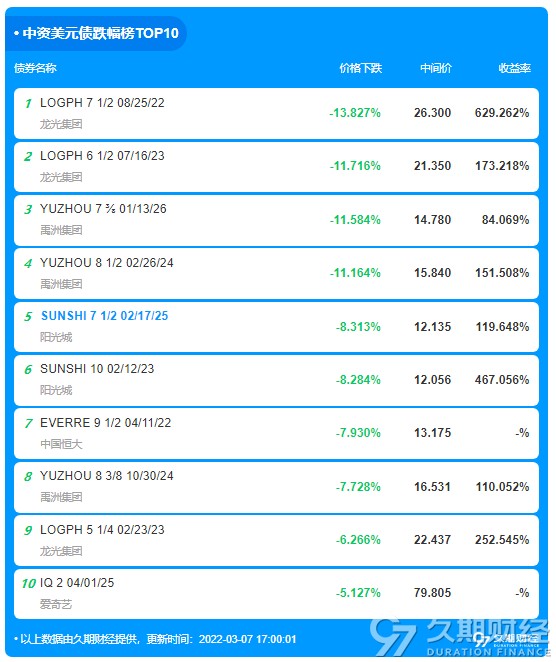
Task: Select bond LOGPH 6 1/2 07/16/23
Action: point(102,156)
